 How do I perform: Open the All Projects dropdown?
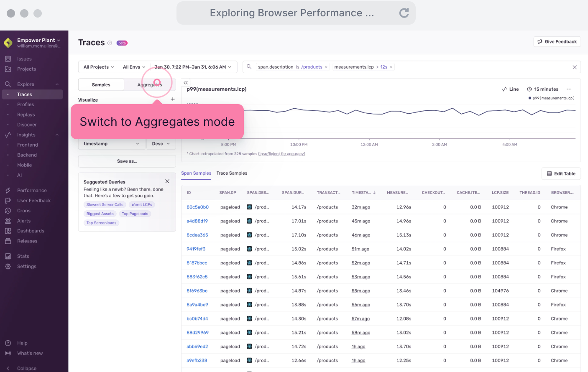(99, 67)
